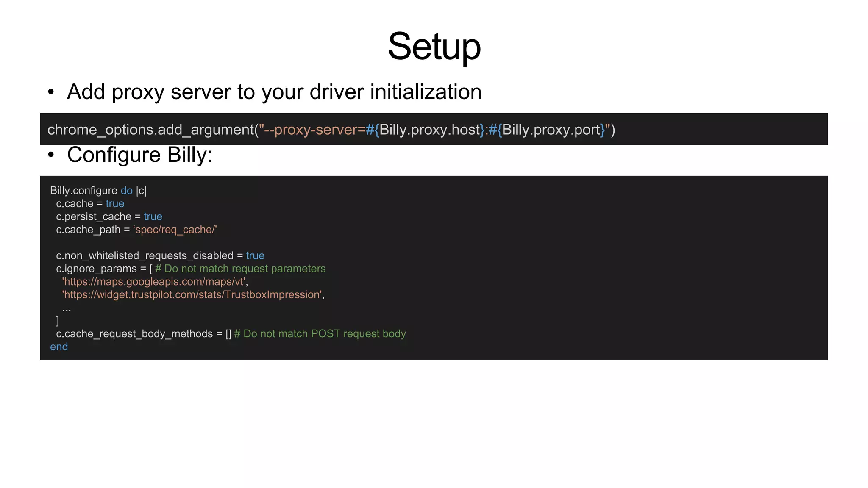This screenshot has width=868, height=488.
Task: Select the 'Configure Billy:' bullet text
Action: pos(139,155)
